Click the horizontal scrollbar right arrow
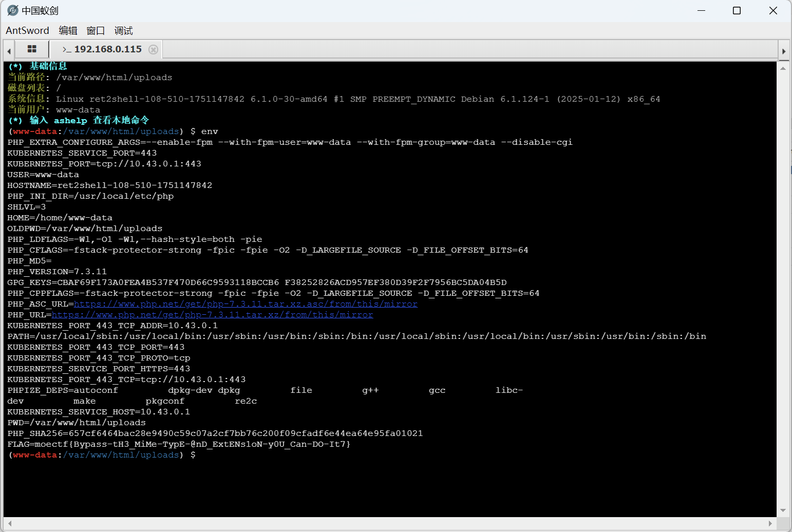 (x=770, y=524)
